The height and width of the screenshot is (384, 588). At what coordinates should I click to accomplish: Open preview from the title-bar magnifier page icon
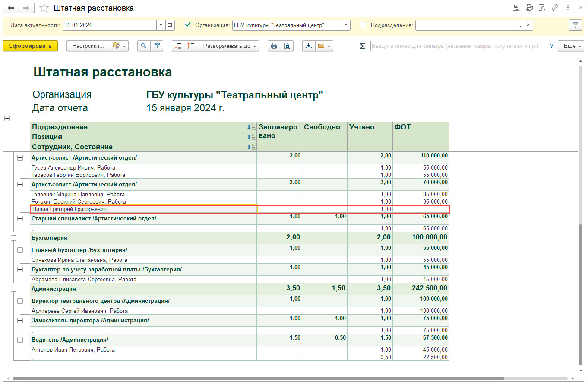coord(542,8)
